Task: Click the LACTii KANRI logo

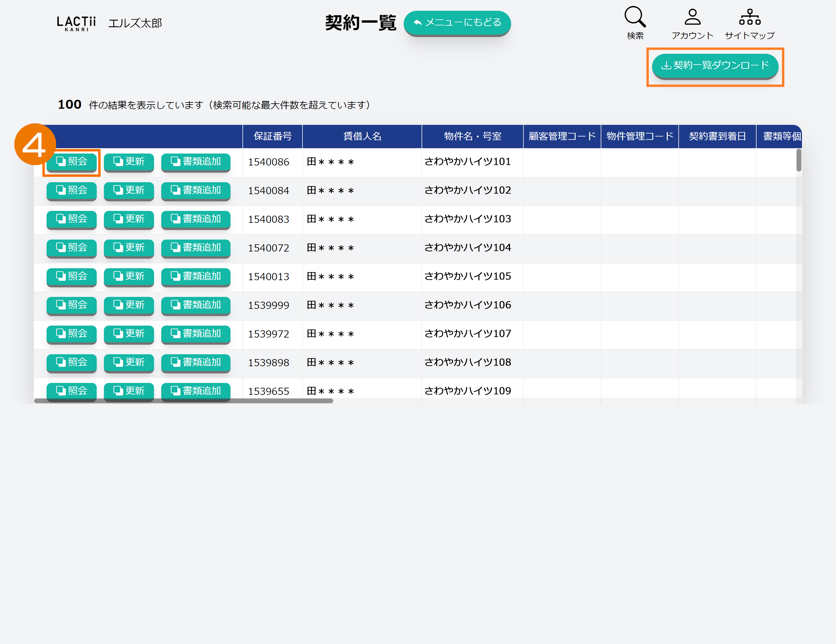Action: pos(76,23)
